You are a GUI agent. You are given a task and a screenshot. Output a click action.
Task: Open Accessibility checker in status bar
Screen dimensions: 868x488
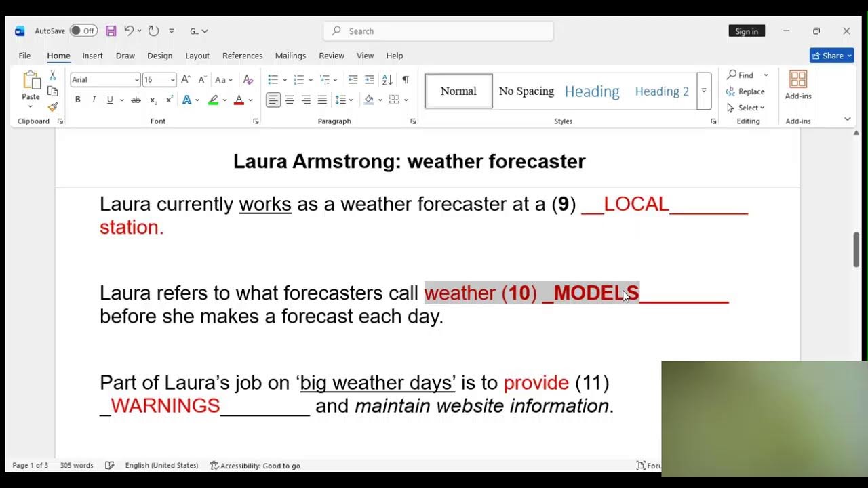pos(255,466)
